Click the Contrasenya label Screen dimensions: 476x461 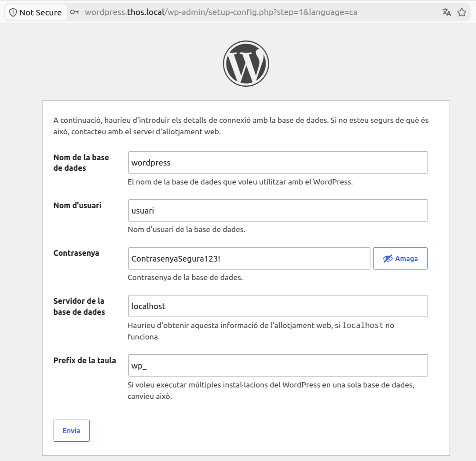coord(76,253)
